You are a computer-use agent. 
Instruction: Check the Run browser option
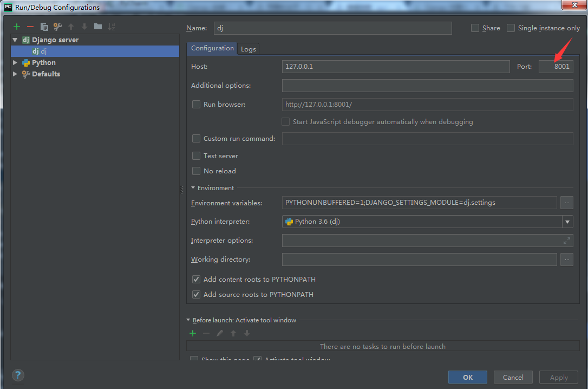pyautogui.click(x=196, y=104)
